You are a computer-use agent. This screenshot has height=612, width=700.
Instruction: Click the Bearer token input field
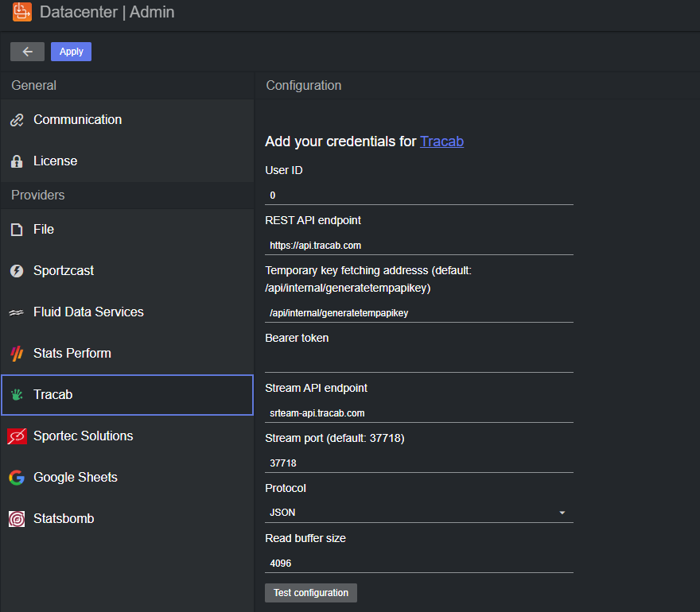click(x=418, y=362)
